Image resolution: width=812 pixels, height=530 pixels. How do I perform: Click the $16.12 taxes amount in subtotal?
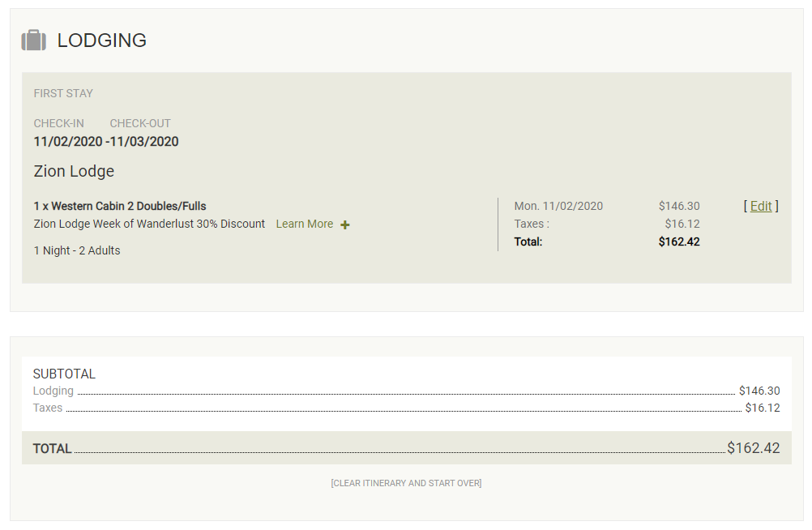tap(762, 408)
